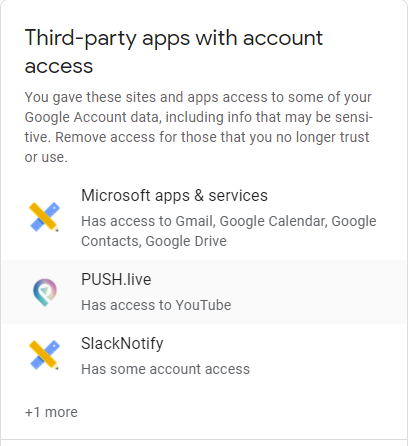Select the highlighted PUSH.live row background

coord(204,292)
